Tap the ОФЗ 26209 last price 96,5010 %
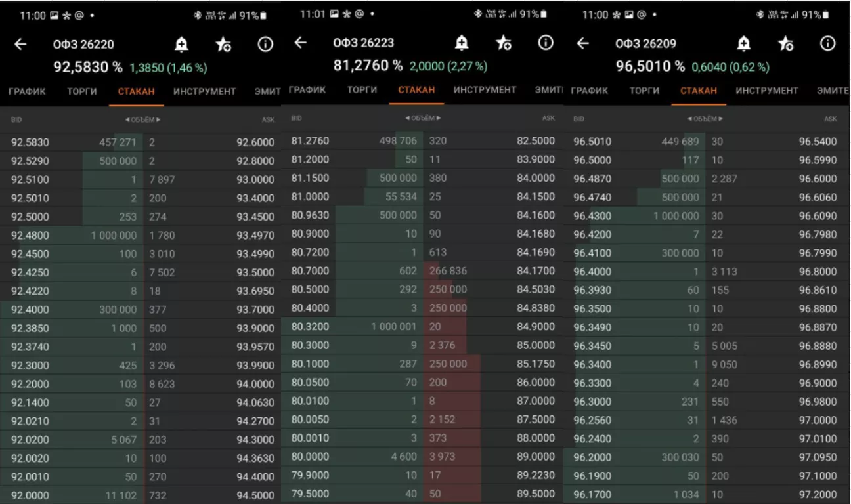Screen dimensions: 851x504 [x=650, y=66]
